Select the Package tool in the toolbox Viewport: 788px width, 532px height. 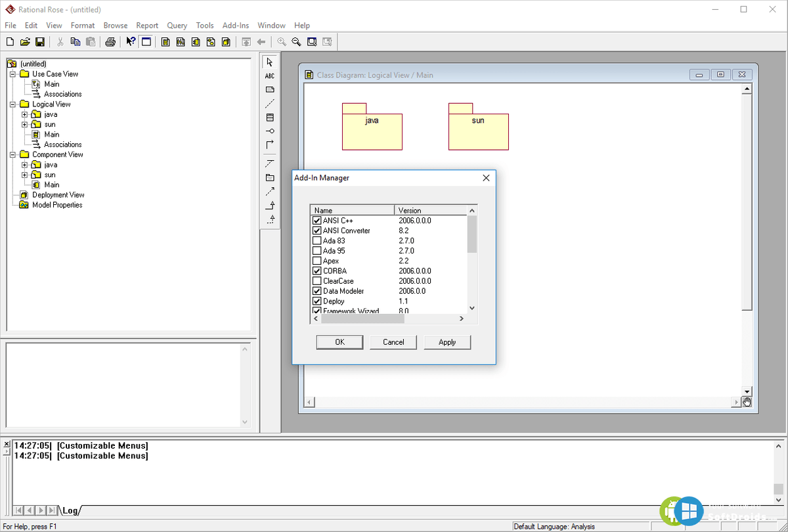270,177
